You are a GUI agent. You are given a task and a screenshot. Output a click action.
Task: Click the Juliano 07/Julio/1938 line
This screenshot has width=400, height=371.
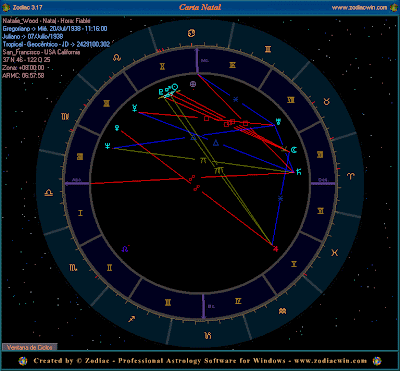pos(33,36)
